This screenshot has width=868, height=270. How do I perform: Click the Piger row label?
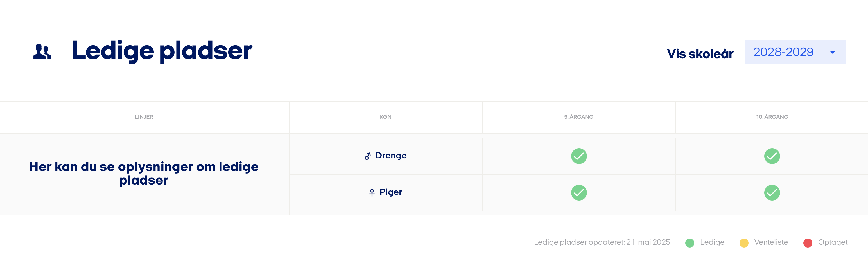tap(390, 192)
